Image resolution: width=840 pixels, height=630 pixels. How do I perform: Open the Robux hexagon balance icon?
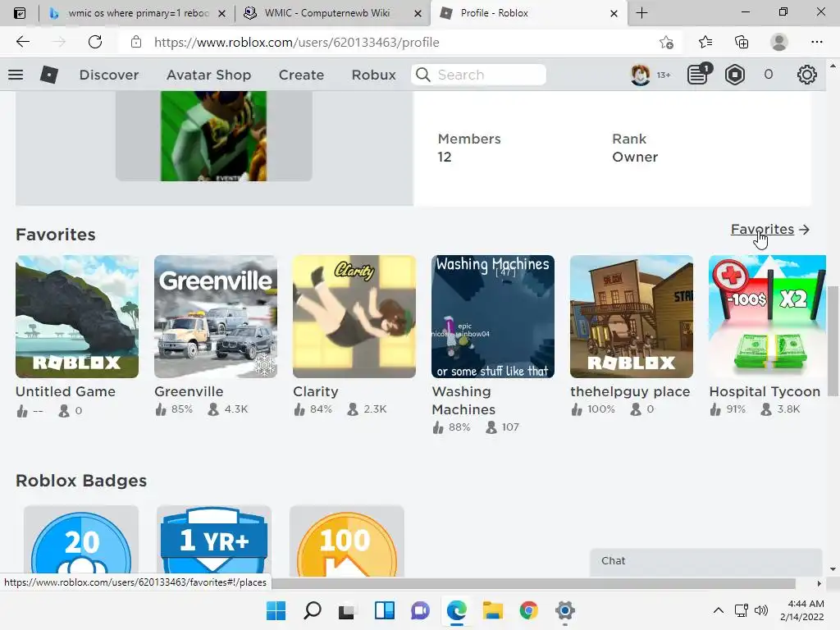734,75
